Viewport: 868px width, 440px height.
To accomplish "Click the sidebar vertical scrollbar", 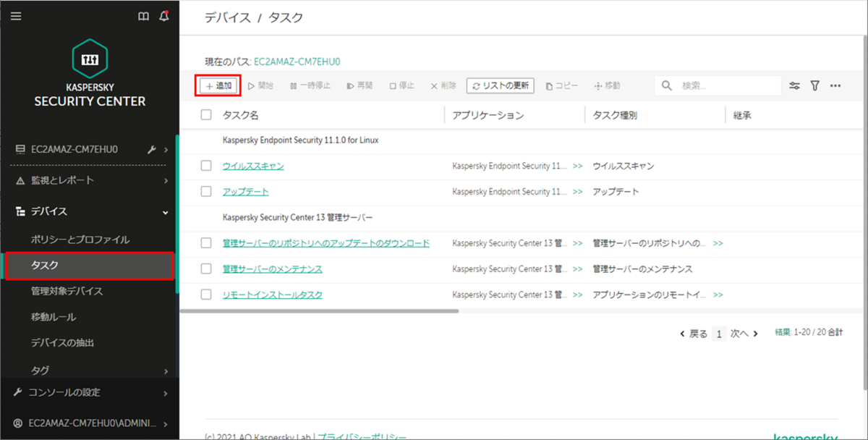I will point(176,213).
